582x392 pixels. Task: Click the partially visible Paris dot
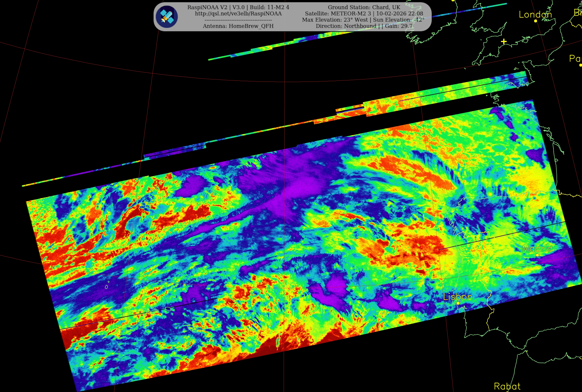tap(581, 65)
